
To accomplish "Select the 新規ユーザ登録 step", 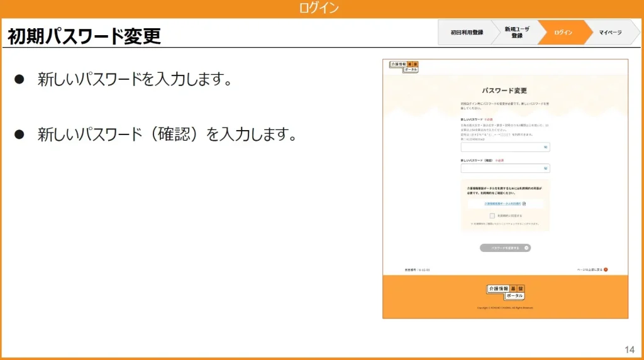I will (517, 33).
